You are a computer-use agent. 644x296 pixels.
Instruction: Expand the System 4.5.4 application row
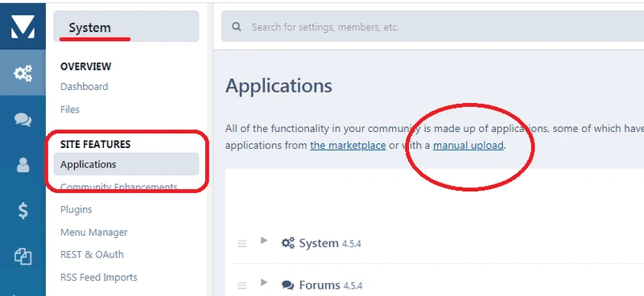pos(264,240)
